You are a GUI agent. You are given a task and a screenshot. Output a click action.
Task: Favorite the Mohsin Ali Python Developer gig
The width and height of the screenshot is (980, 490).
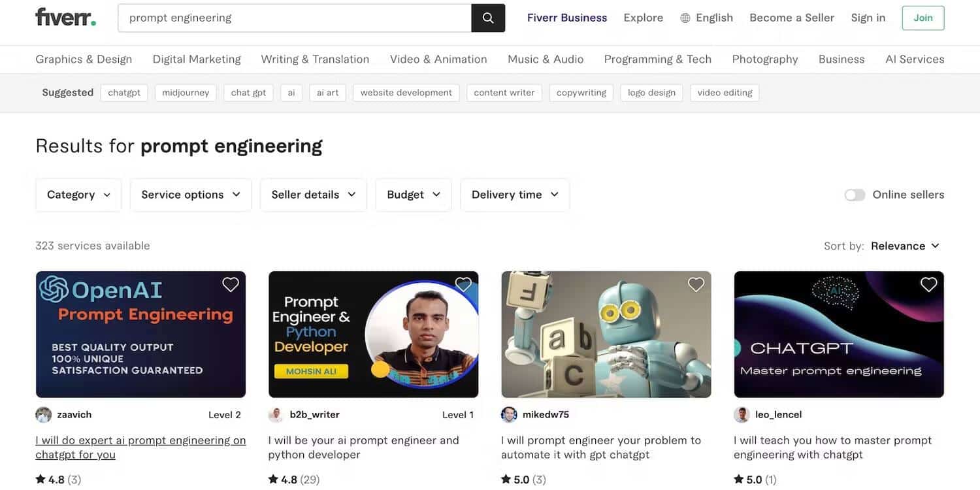[x=463, y=284]
